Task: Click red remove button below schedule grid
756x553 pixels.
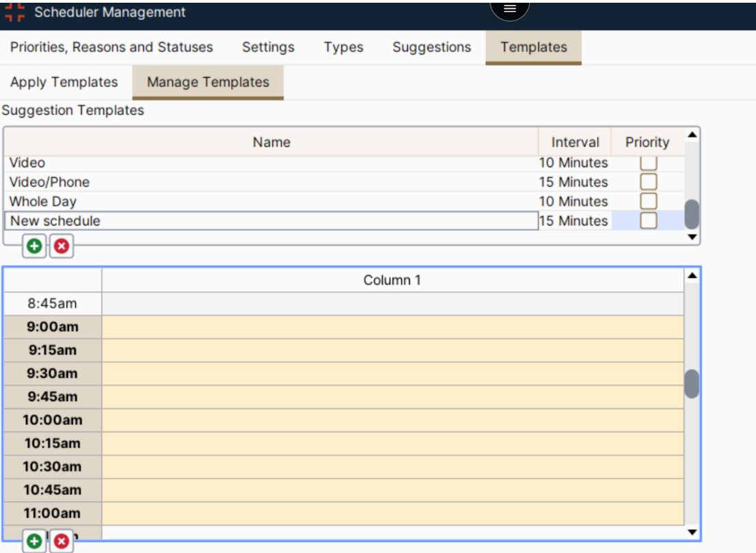Action: coord(62,541)
